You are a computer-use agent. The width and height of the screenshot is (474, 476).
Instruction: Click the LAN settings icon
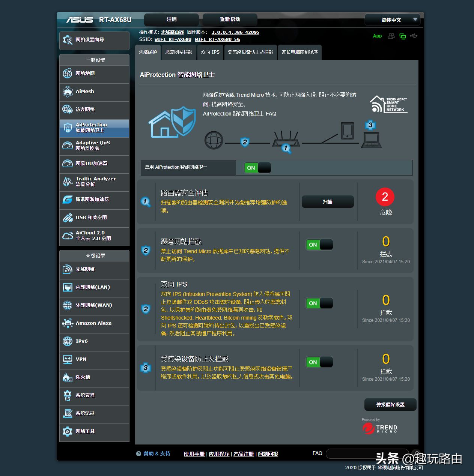point(68,287)
